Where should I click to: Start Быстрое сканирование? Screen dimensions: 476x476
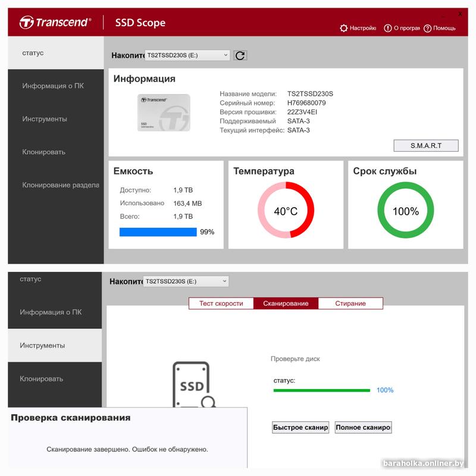pyautogui.click(x=300, y=427)
